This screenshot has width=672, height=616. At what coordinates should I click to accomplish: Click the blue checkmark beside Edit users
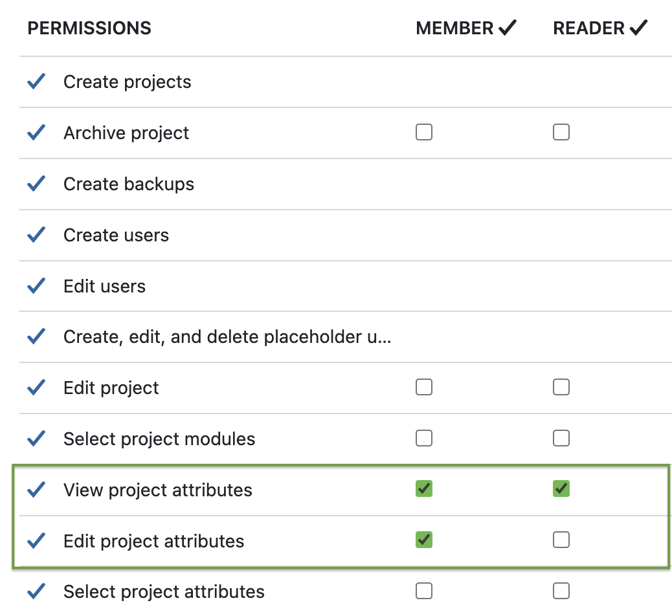point(36,285)
